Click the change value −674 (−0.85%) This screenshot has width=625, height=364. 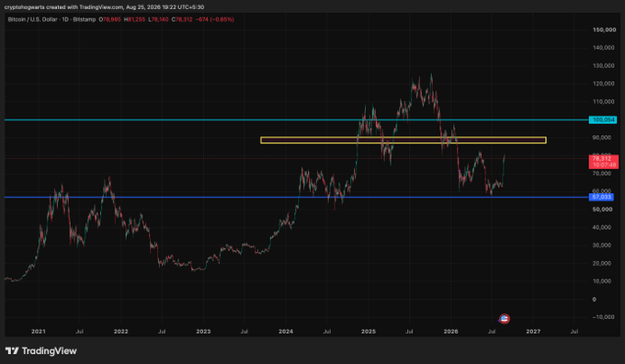[215, 19]
